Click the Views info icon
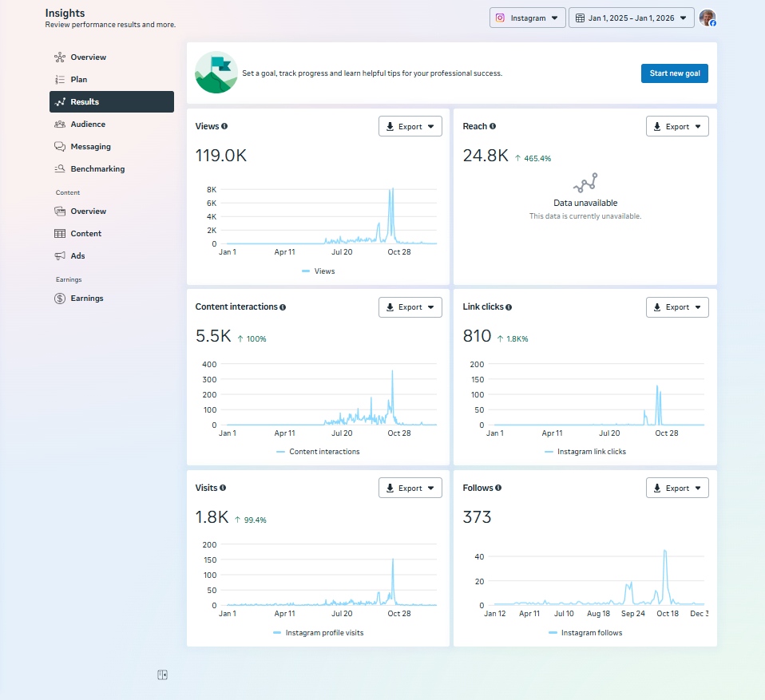 (224, 126)
